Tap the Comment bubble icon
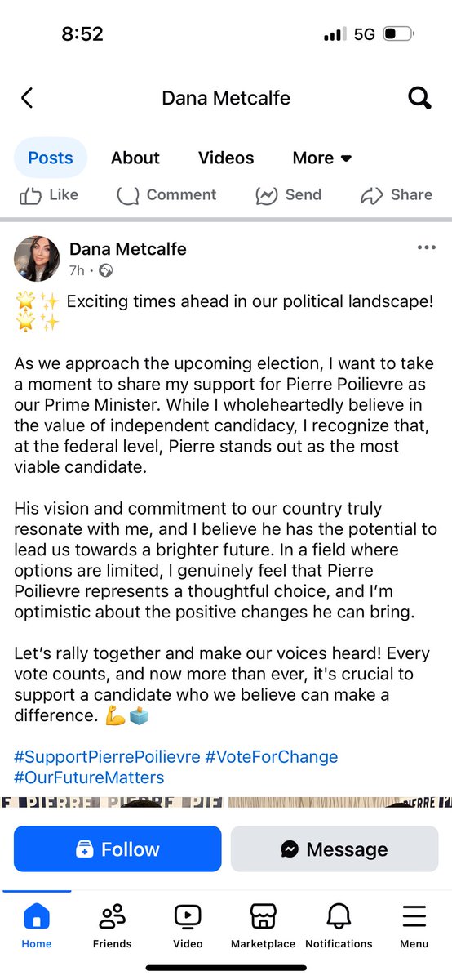 [x=128, y=195]
